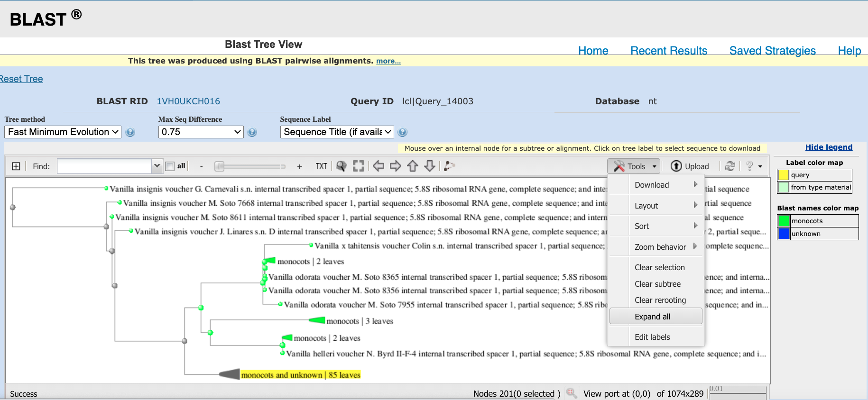Click the left arrow pan icon
The height and width of the screenshot is (400, 868).
379,166
